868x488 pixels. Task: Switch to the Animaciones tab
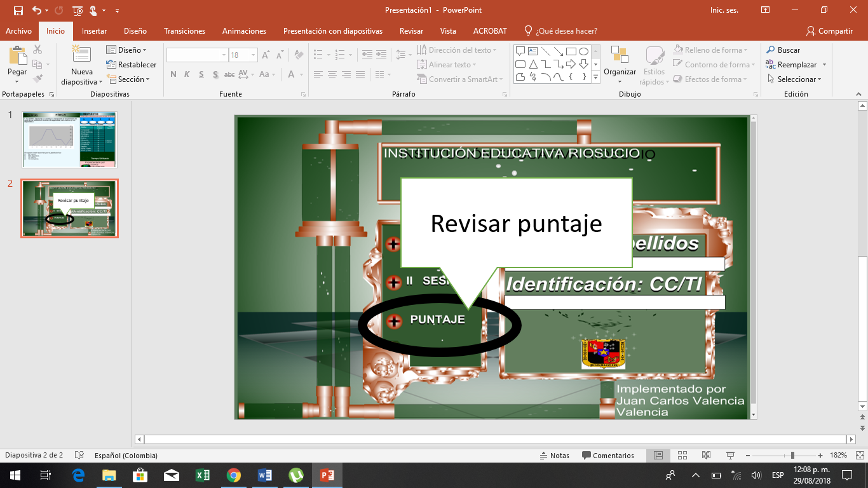(244, 31)
